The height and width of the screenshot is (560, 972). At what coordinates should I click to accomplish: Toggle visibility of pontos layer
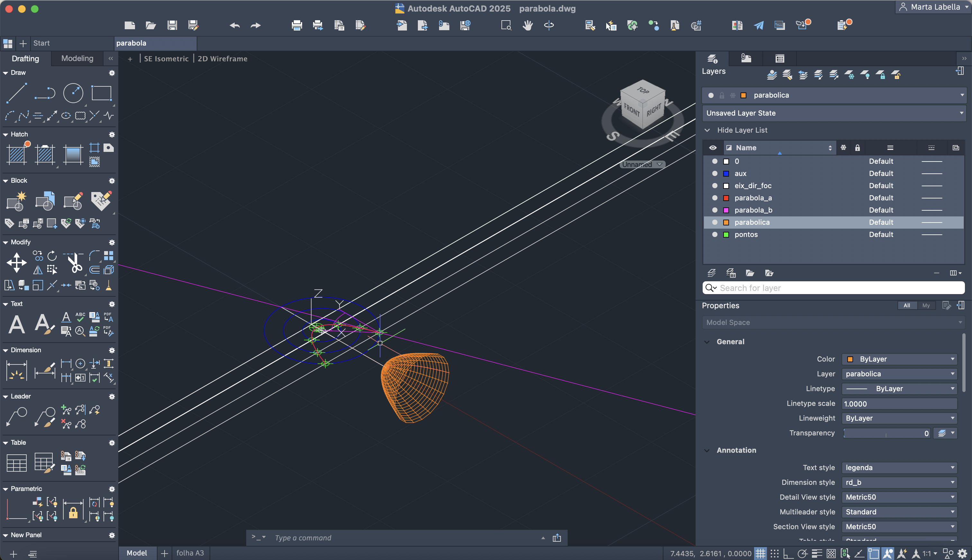coord(715,234)
